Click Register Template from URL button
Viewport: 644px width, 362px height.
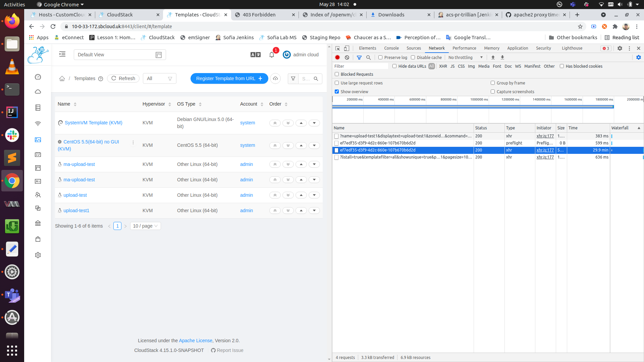coord(229,78)
